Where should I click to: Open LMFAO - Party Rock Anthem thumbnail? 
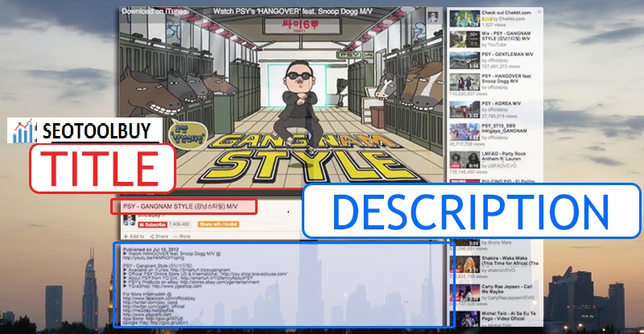pyautogui.click(x=464, y=160)
